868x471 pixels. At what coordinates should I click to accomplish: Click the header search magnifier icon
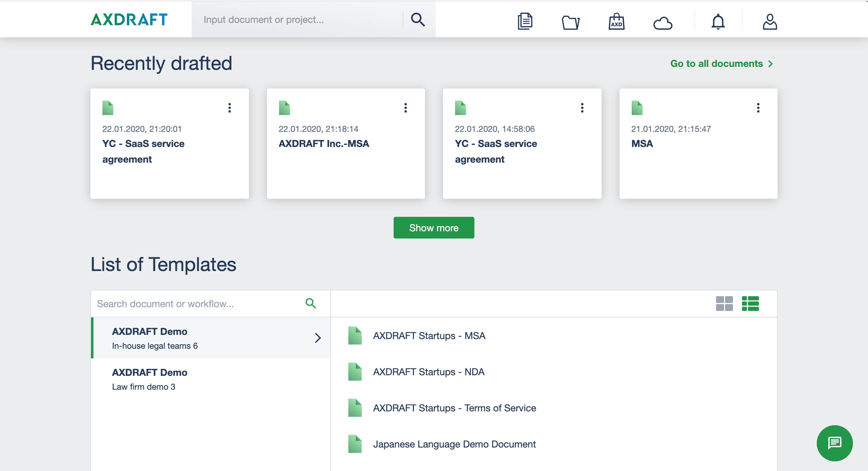(x=418, y=20)
